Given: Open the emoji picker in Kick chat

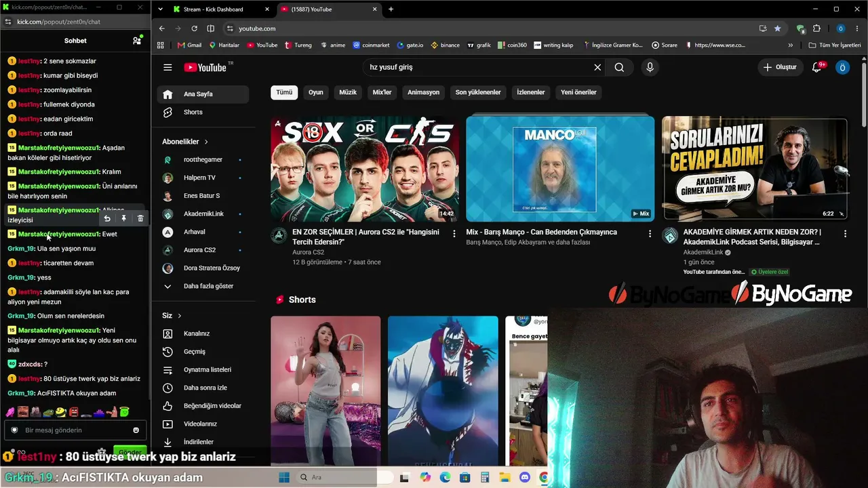Looking at the screenshot, I should click(x=136, y=430).
